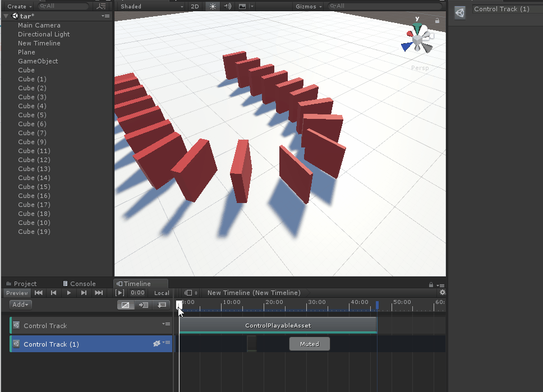The height and width of the screenshot is (392, 543).
Task: Click the Muted label on Control Track (1)
Action: click(x=310, y=344)
